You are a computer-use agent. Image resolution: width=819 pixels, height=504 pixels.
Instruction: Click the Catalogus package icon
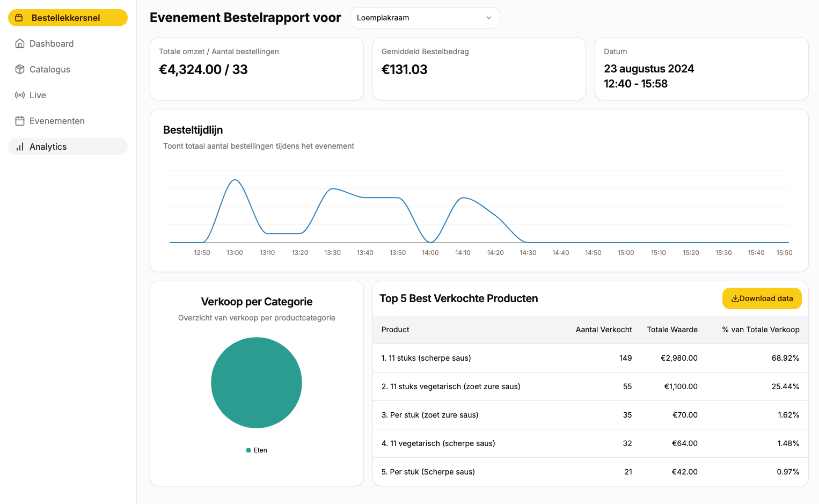[x=20, y=69]
